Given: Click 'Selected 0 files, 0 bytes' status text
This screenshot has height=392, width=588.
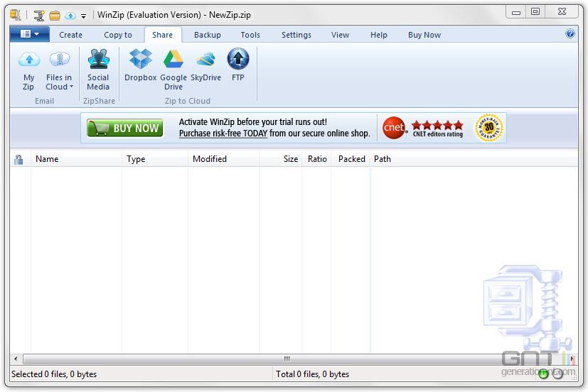Looking at the screenshot, I should point(54,374).
